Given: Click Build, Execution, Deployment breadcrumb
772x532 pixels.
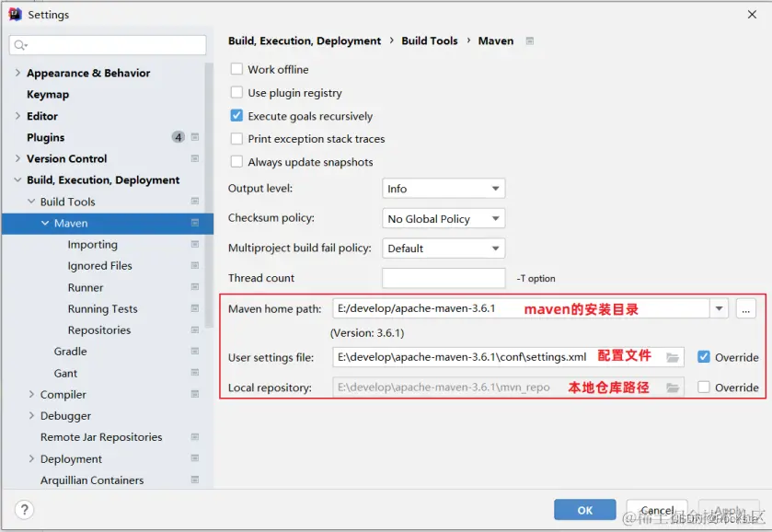Looking at the screenshot, I should tap(305, 40).
